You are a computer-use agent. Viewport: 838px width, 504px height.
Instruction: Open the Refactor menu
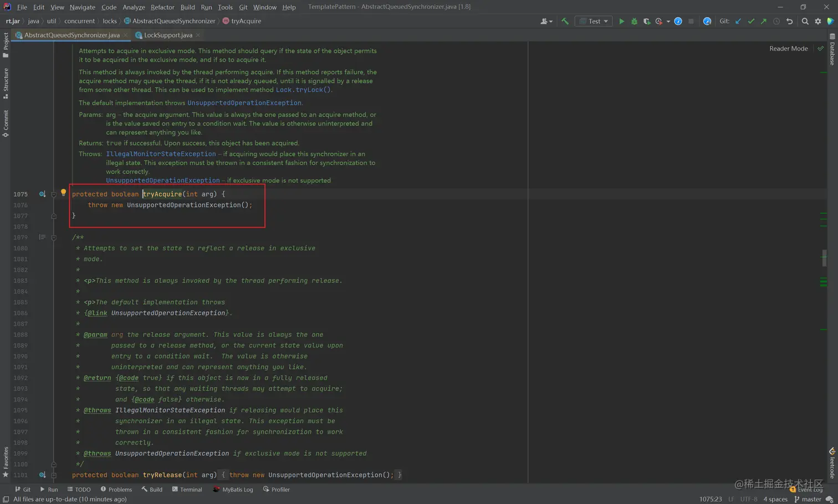[162, 7]
